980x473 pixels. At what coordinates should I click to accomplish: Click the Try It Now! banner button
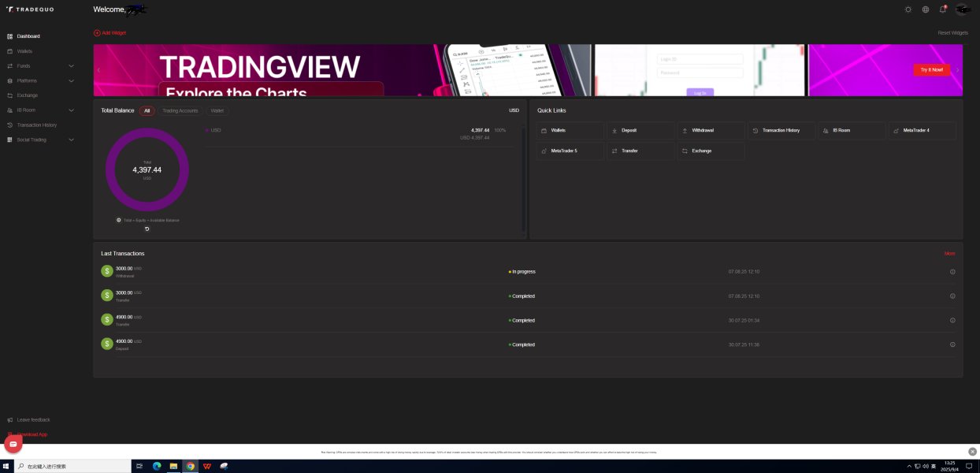(x=931, y=69)
